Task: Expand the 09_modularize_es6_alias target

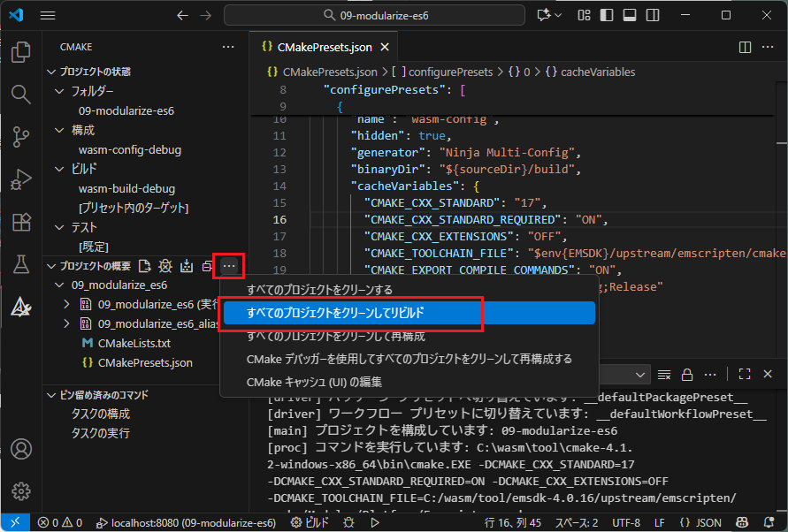Action: coord(66,324)
